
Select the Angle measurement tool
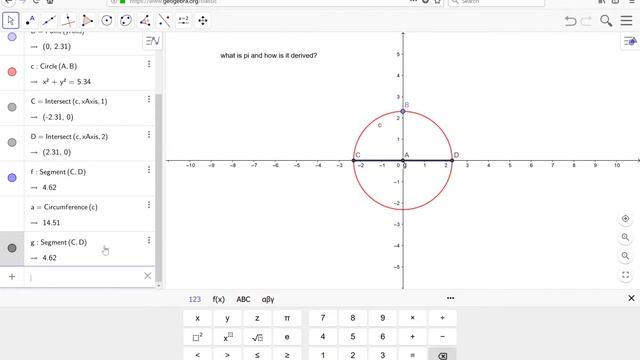(145, 20)
